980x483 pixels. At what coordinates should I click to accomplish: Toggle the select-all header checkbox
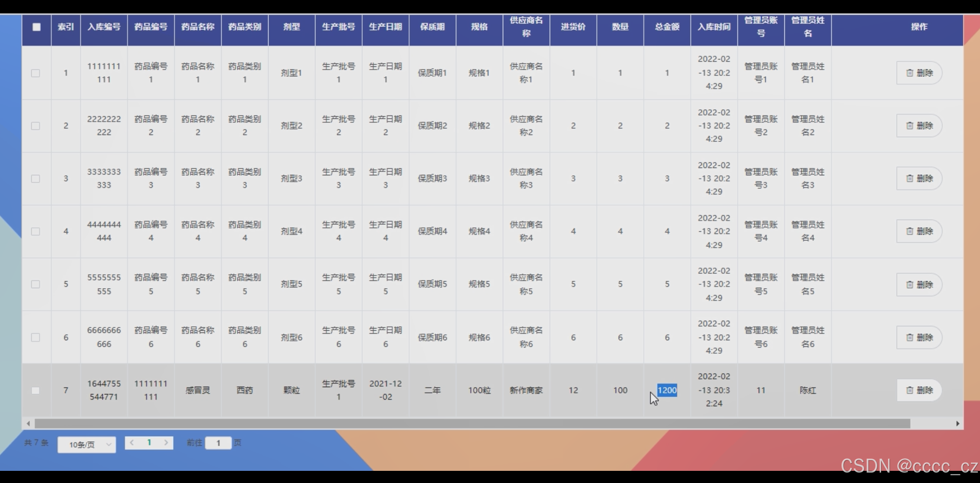[36, 27]
